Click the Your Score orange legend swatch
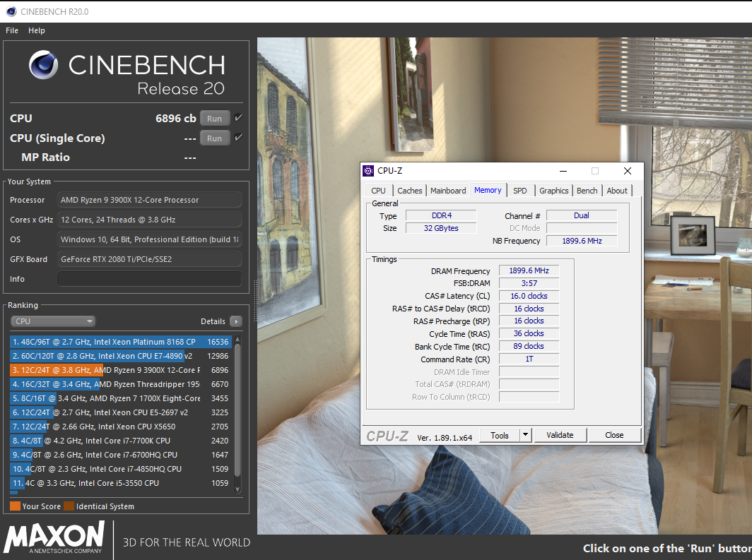The height and width of the screenshot is (560, 752). click(x=15, y=506)
